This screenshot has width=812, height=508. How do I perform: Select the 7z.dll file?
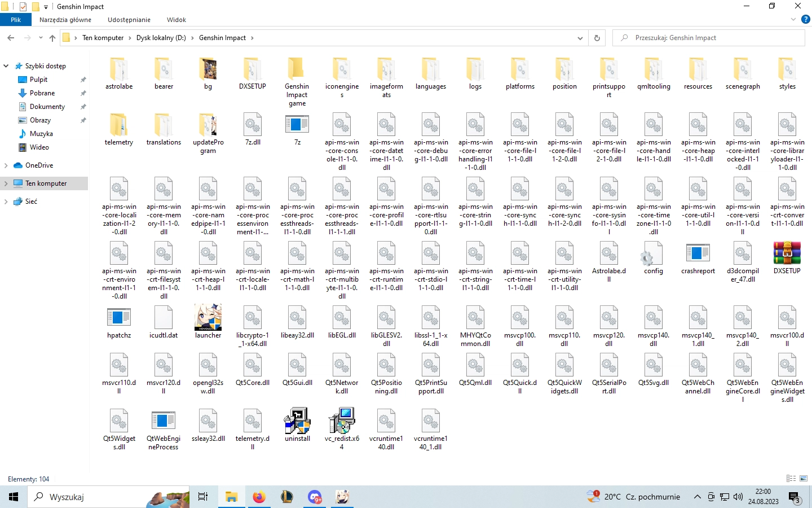[253, 129]
